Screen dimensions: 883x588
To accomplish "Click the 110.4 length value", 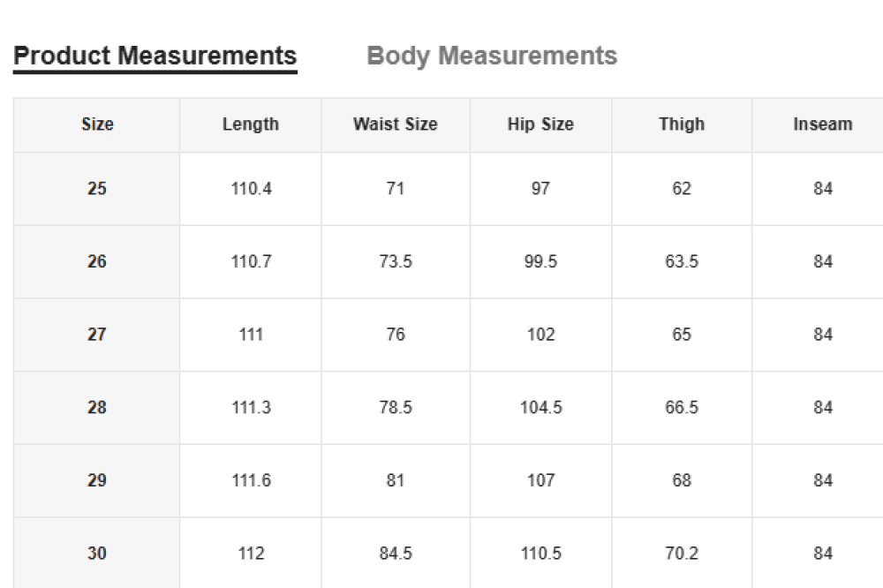I will [x=251, y=189].
